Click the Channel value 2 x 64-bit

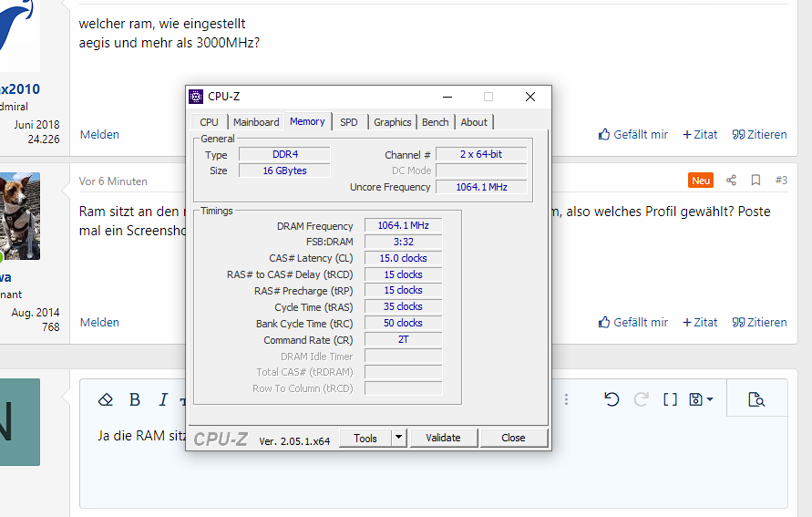point(481,154)
